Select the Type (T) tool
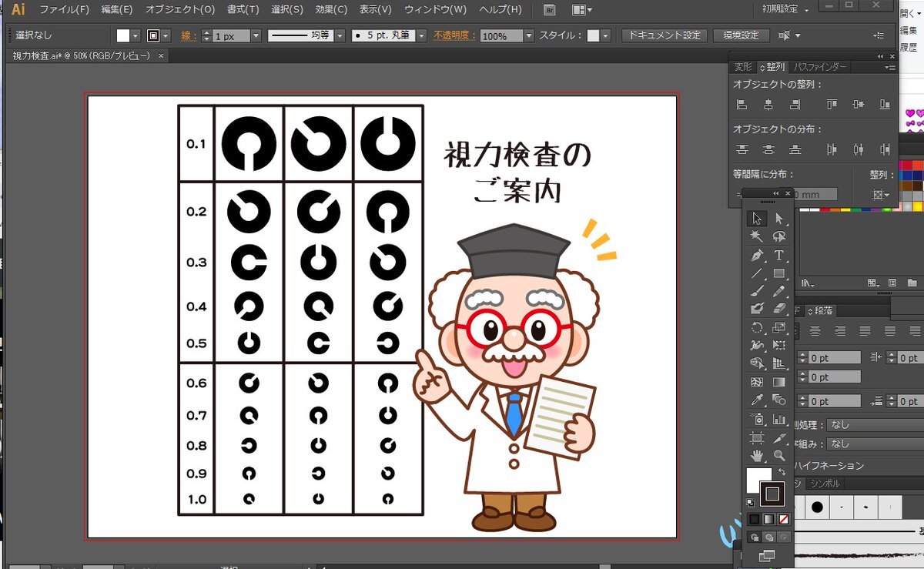Image resolution: width=924 pixels, height=569 pixels. (779, 255)
